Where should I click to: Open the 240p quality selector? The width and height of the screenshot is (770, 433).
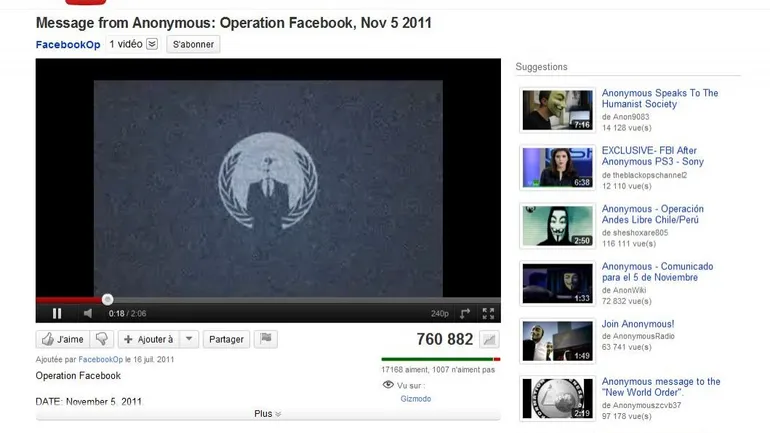click(440, 313)
